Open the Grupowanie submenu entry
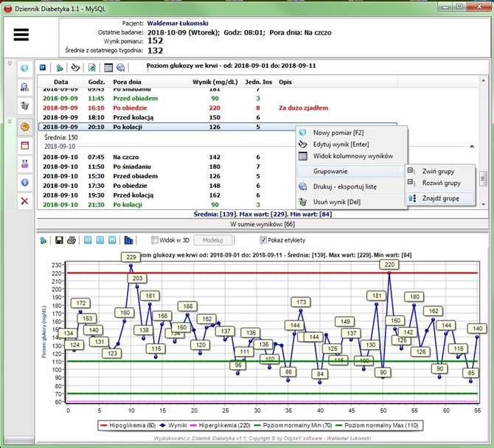This screenshot has width=494, height=448. [x=352, y=171]
